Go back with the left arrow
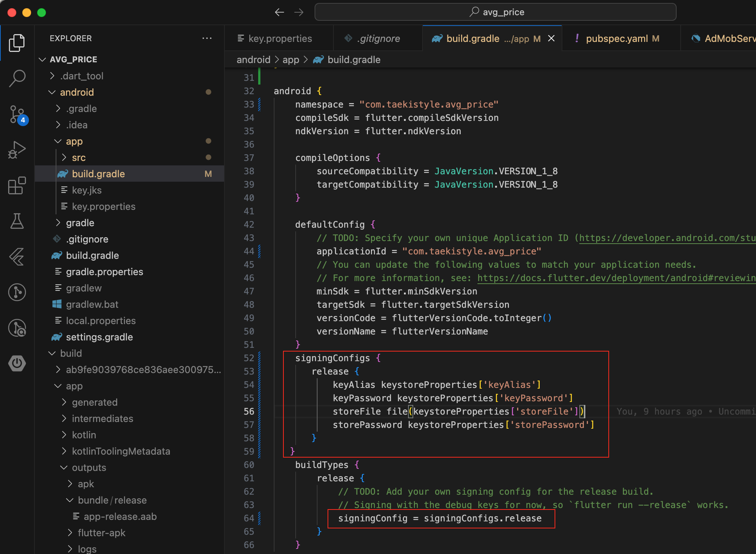Viewport: 756px width, 554px height. [279, 12]
